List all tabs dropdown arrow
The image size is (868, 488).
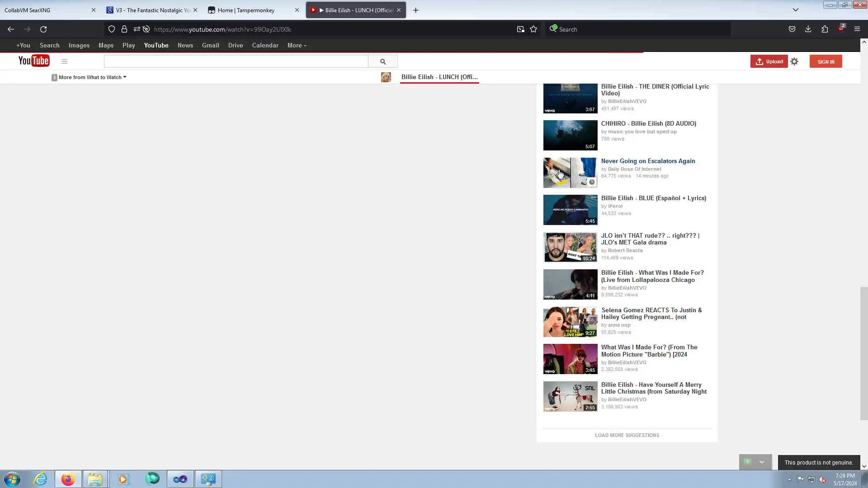click(795, 10)
